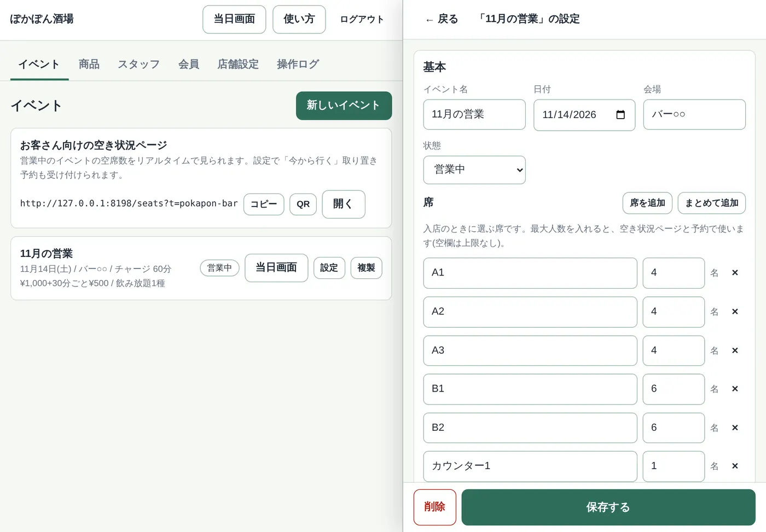The height and width of the screenshot is (532, 766).
Task: Click 当日画面 in the top header
Action: (234, 19)
